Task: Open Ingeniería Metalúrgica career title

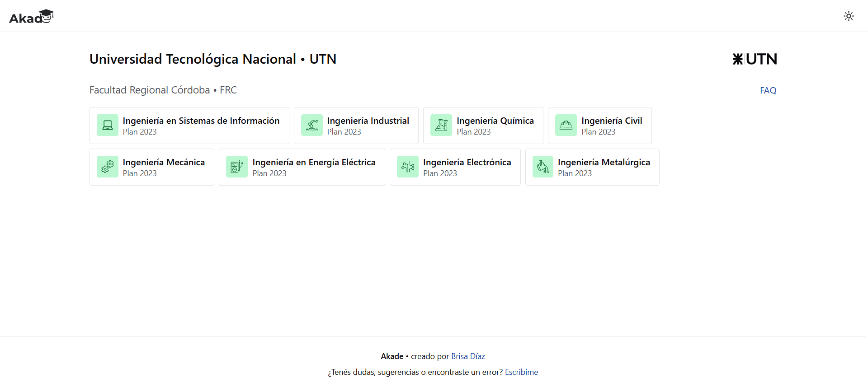Action: [604, 162]
